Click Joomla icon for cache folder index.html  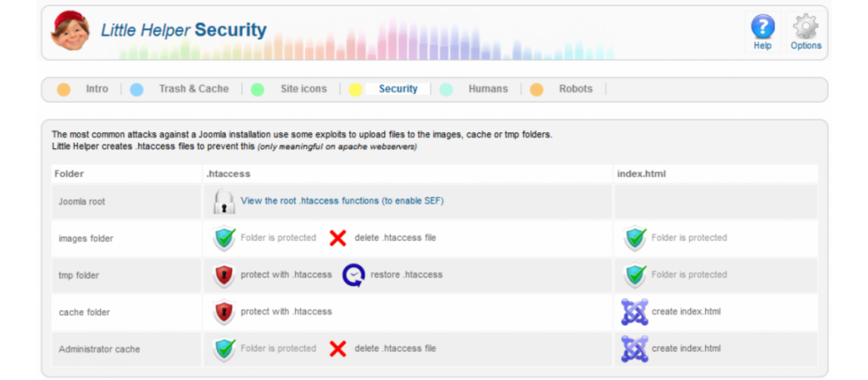click(x=634, y=312)
